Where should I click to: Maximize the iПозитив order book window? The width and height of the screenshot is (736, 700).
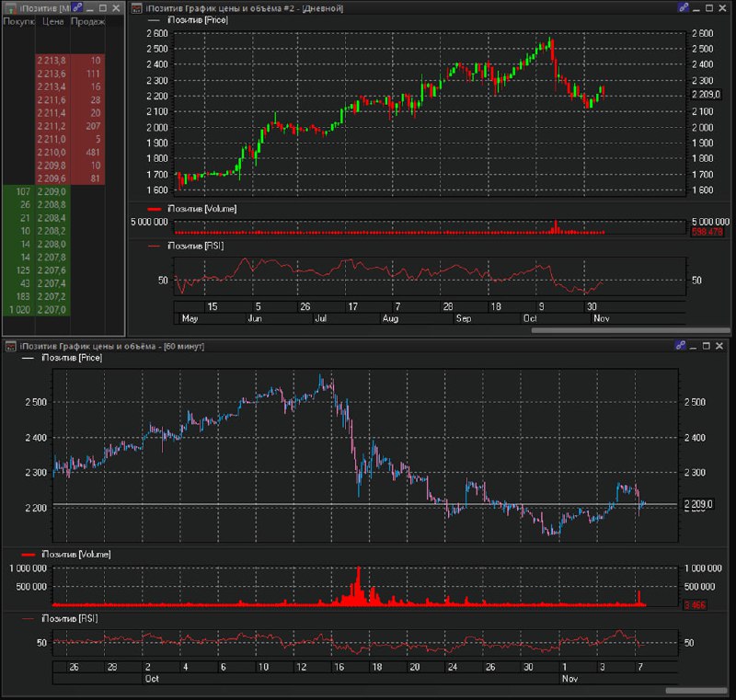(103, 8)
